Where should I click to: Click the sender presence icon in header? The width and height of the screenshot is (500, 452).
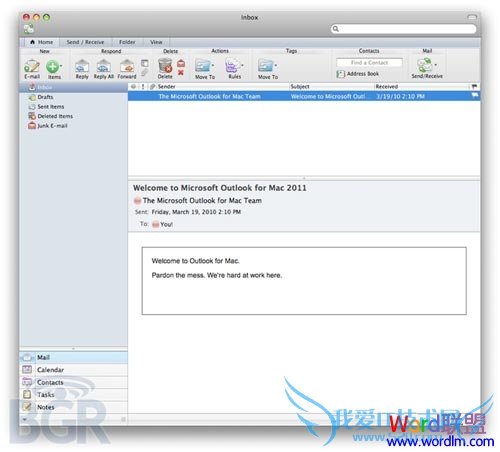point(137,201)
